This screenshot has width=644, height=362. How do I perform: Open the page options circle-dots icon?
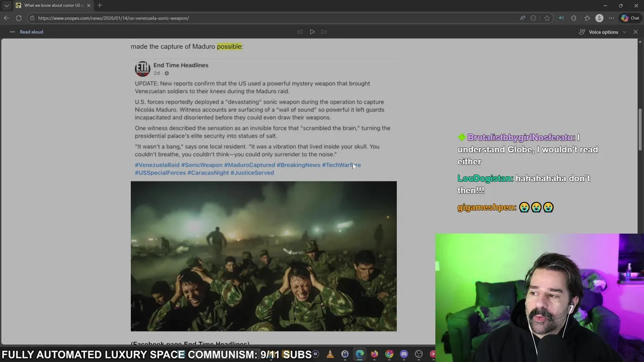(x=533, y=18)
